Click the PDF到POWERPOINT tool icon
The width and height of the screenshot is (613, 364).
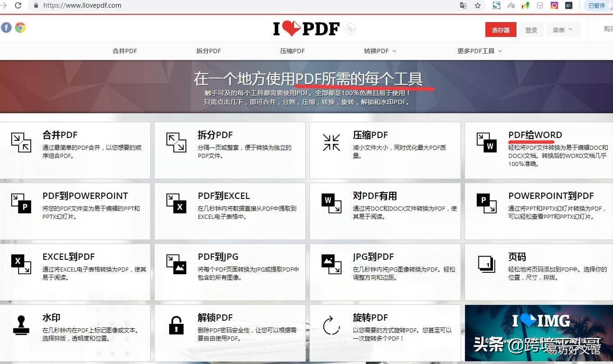pyautogui.click(x=21, y=203)
